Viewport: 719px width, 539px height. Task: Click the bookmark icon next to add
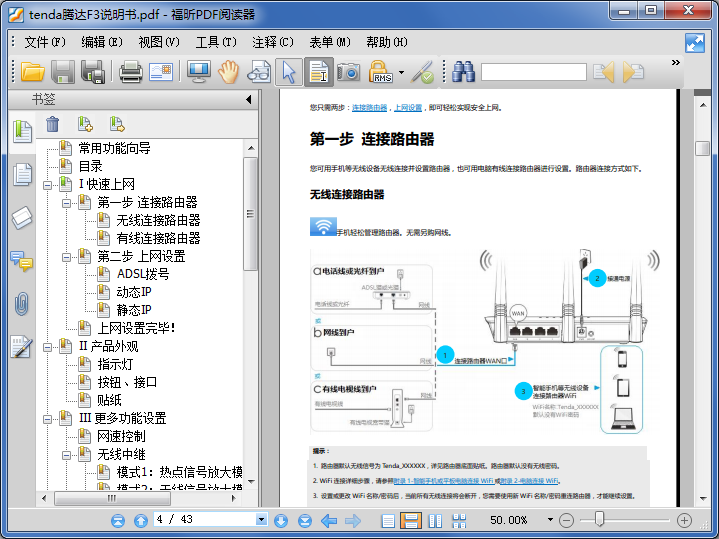117,124
